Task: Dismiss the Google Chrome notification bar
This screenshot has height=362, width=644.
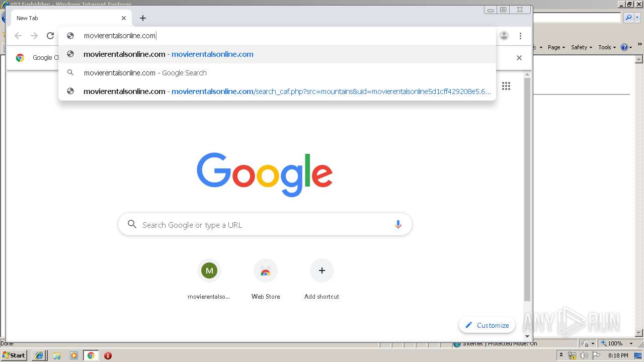Action: (x=519, y=58)
